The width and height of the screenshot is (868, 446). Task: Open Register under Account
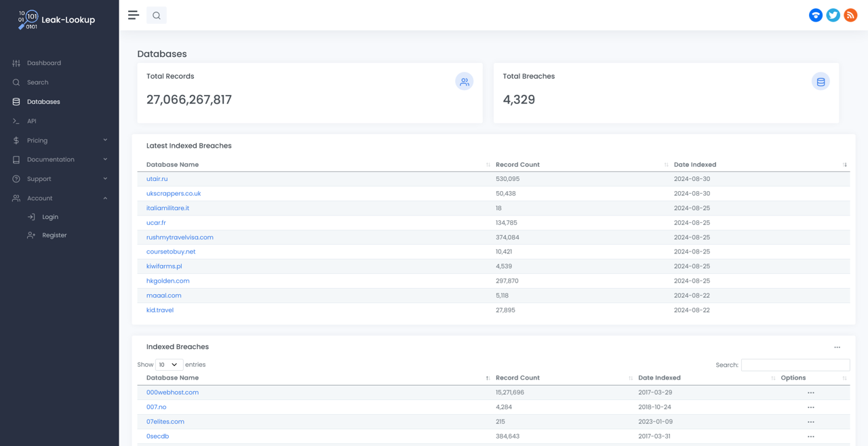(54, 235)
